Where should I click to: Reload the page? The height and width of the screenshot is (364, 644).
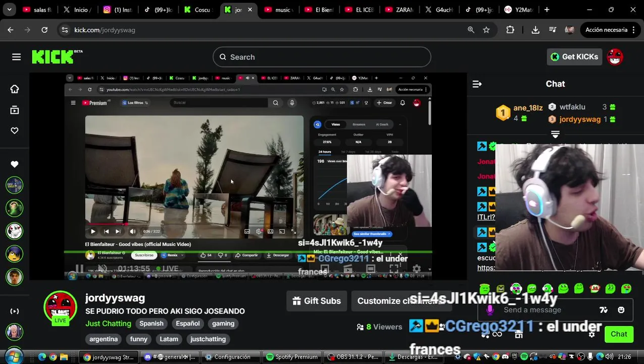[x=44, y=30]
